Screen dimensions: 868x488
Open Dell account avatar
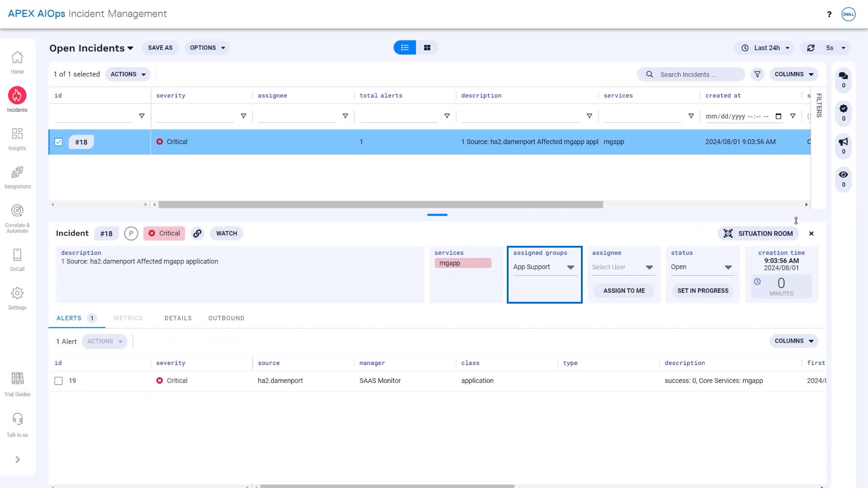pos(849,14)
